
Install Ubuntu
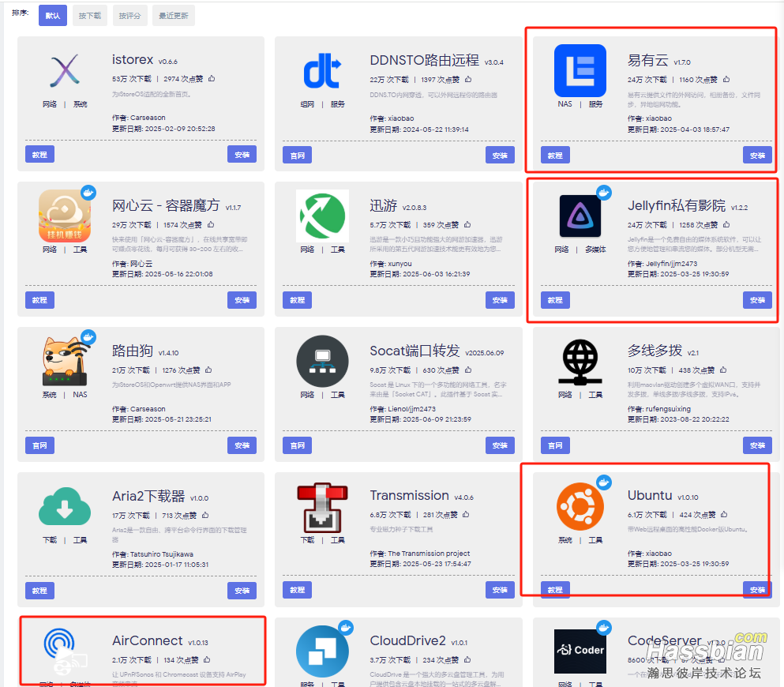click(x=757, y=590)
